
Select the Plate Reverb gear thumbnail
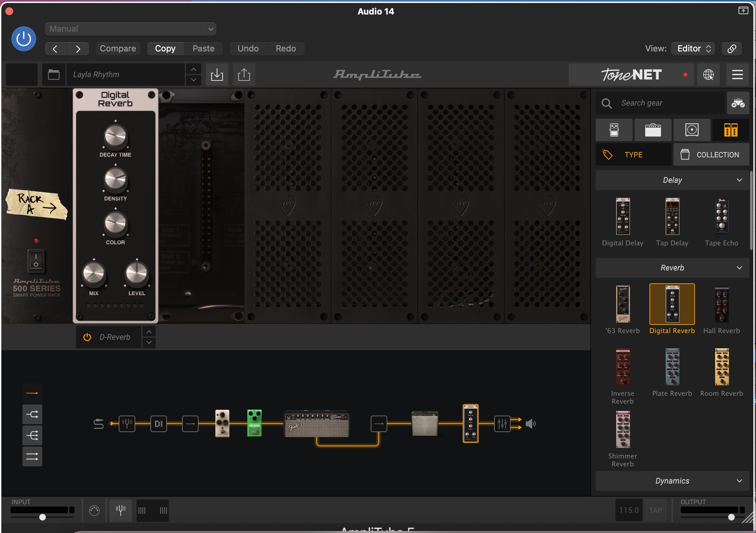[672, 367]
